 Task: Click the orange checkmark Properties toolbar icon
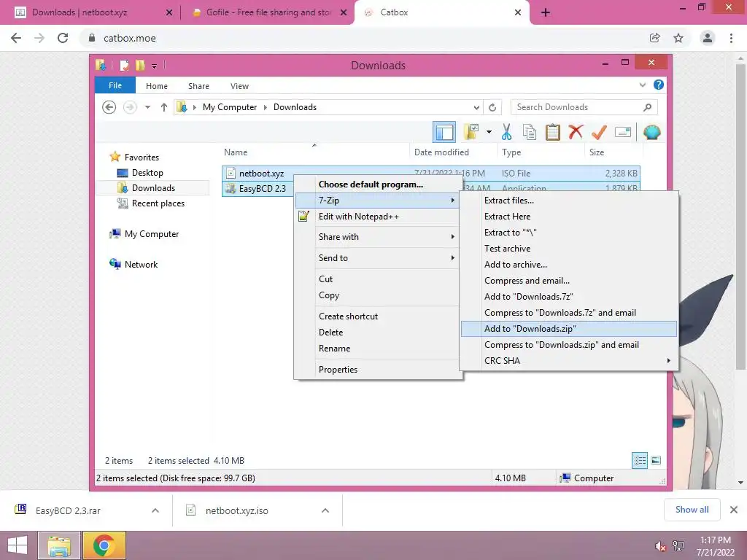point(599,132)
